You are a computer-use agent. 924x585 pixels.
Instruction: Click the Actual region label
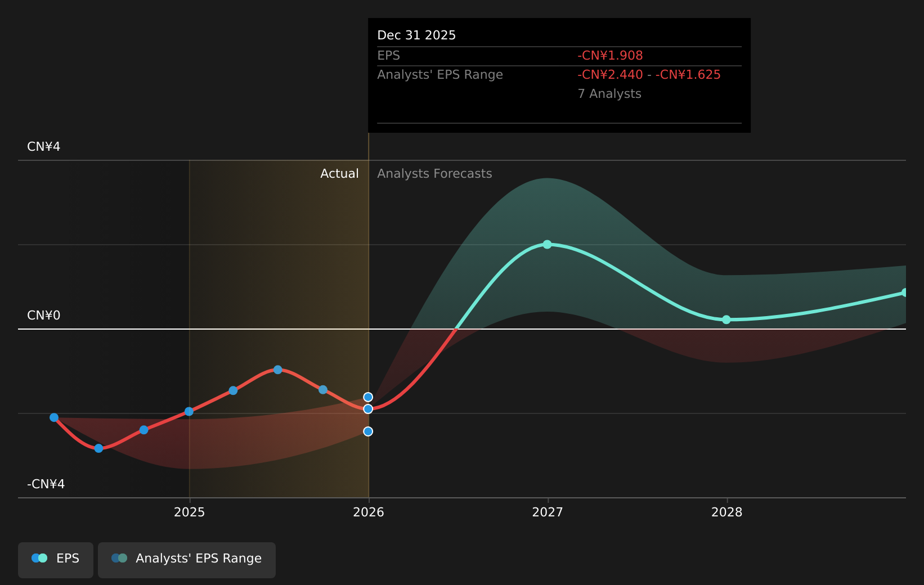pyautogui.click(x=339, y=174)
